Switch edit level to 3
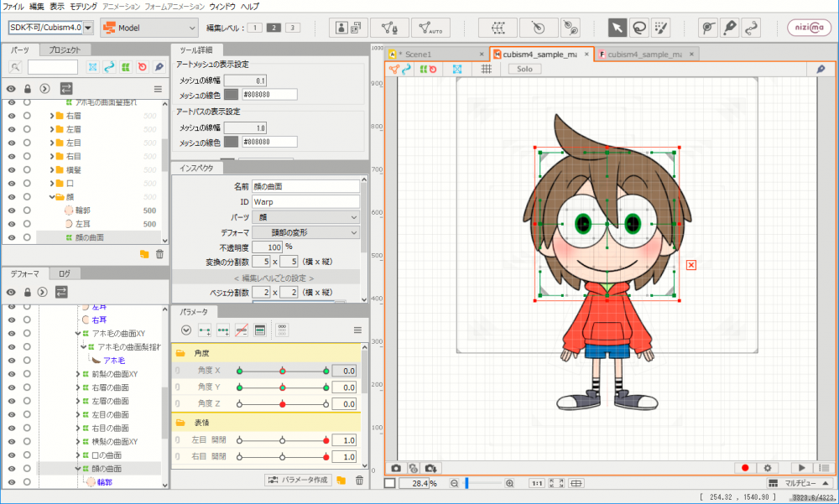 pyautogui.click(x=293, y=28)
